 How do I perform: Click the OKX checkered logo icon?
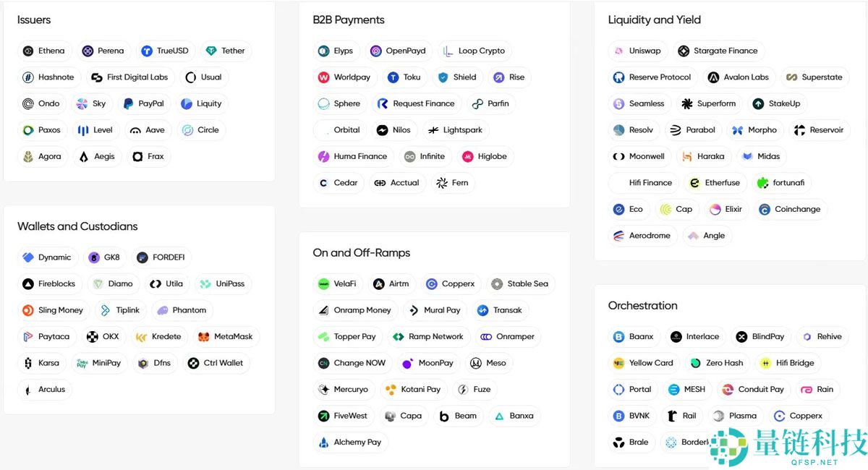[x=93, y=337]
